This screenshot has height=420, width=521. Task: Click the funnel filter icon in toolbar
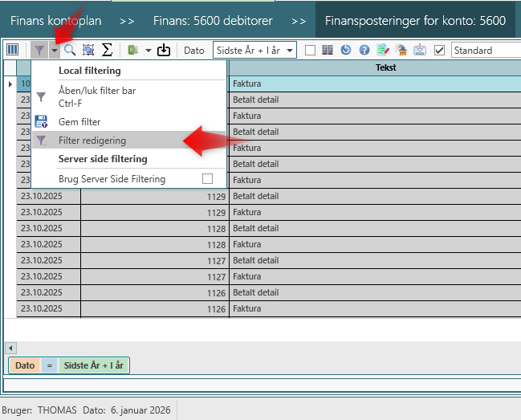point(39,50)
